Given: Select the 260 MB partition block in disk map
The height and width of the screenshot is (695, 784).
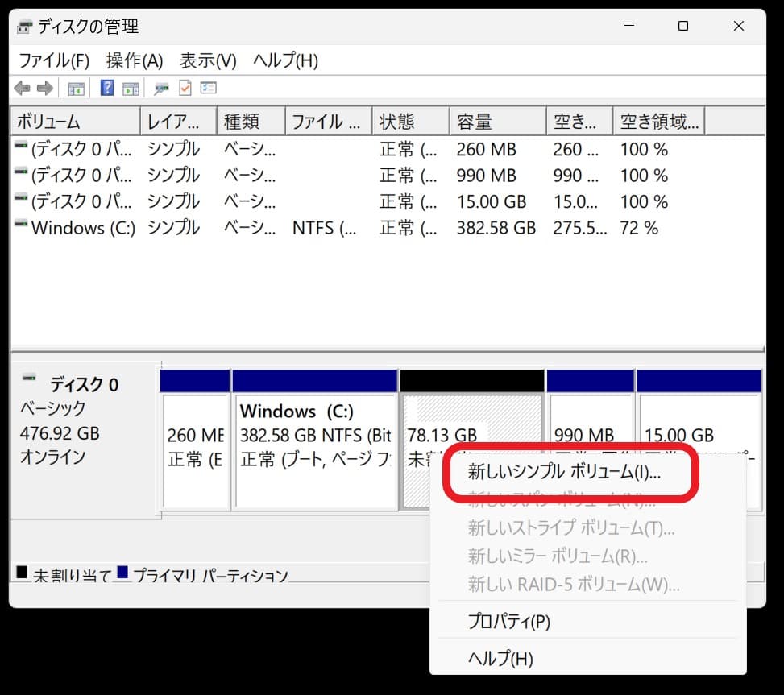Looking at the screenshot, I should click(196, 440).
